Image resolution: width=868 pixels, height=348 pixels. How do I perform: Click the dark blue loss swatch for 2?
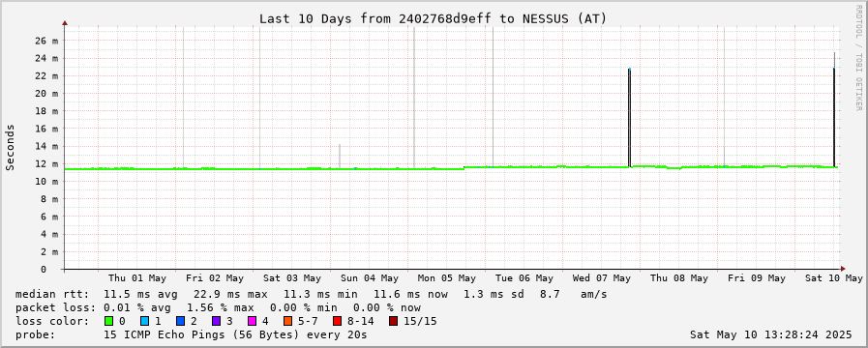(x=180, y=322)
